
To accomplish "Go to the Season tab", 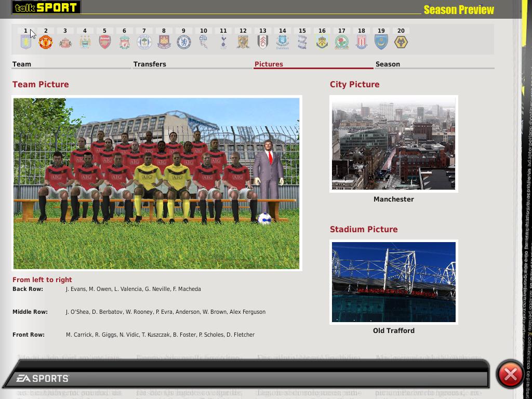I will (x=388, y=64).
